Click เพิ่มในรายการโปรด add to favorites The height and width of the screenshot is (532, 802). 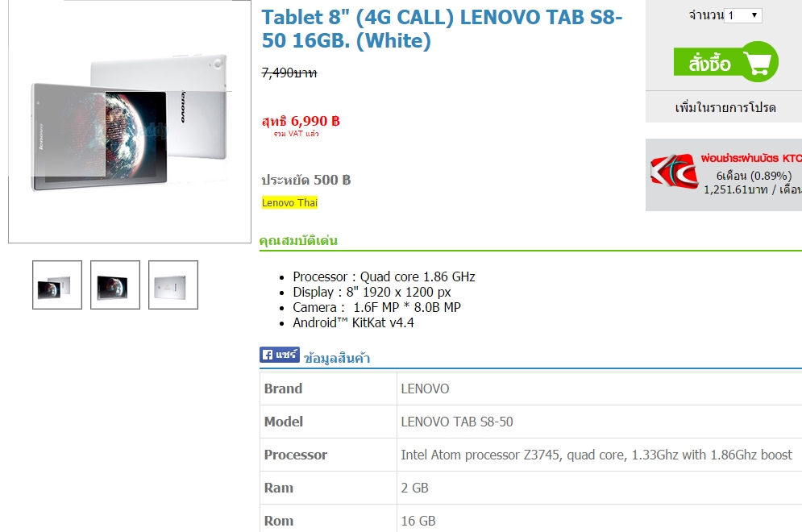point(725,107)
